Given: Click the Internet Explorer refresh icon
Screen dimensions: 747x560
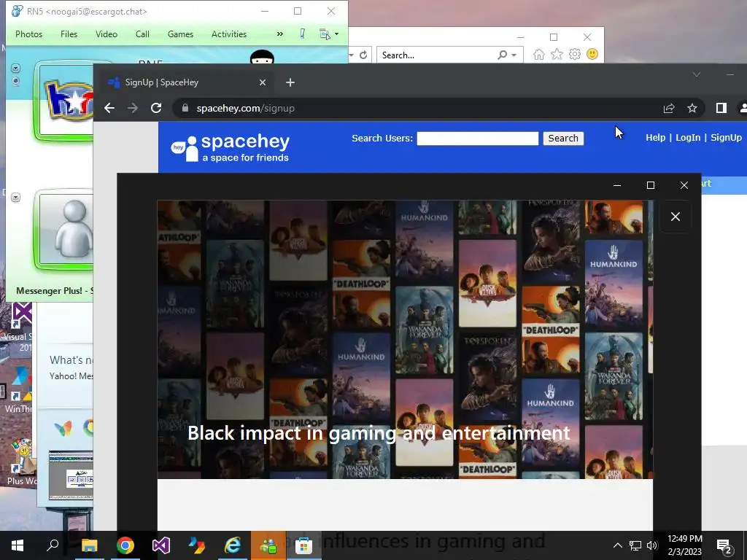Looking at the screenshot, I should click(363, 55).
